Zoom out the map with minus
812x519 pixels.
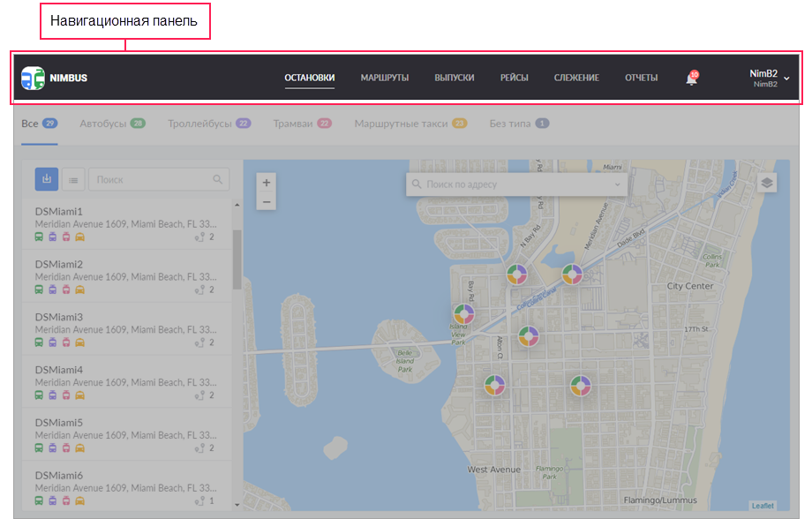click(x=267, y=201)
